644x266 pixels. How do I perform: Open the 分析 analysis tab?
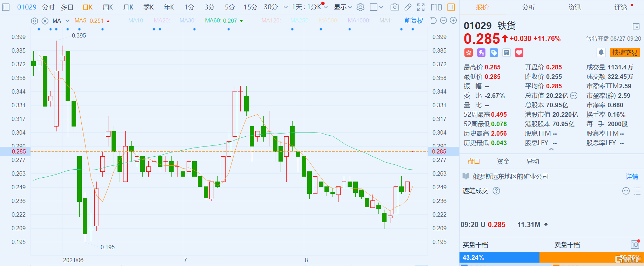pos(528,7)
